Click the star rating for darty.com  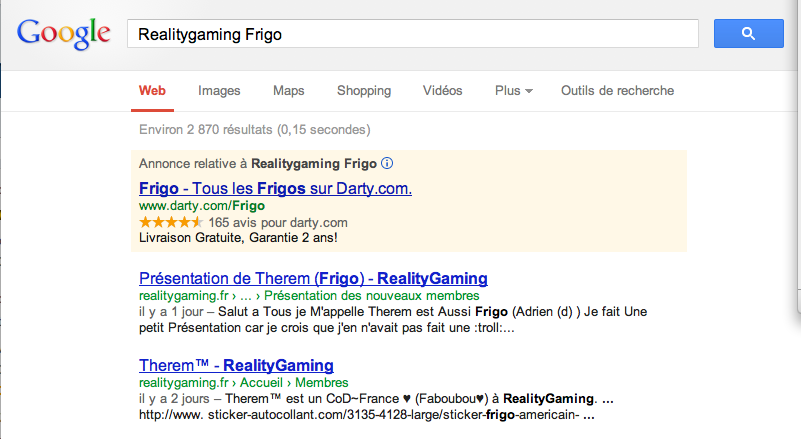(x=171, y=222)
